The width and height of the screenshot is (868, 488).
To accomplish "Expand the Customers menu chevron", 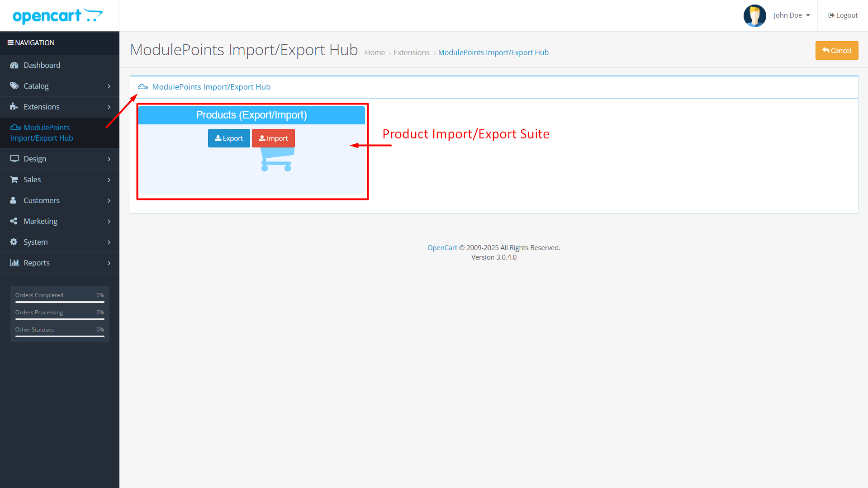I will click(x=109, y=201).
